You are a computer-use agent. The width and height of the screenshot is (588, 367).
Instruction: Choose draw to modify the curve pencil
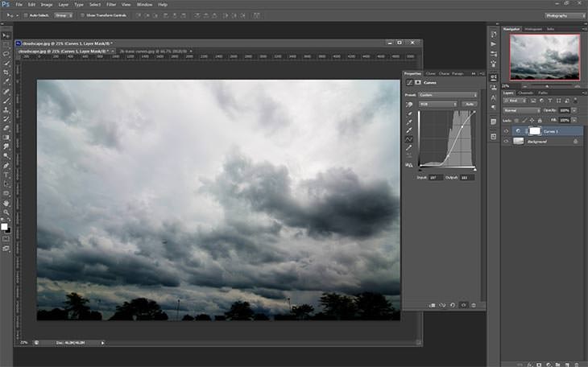point(409,148)
